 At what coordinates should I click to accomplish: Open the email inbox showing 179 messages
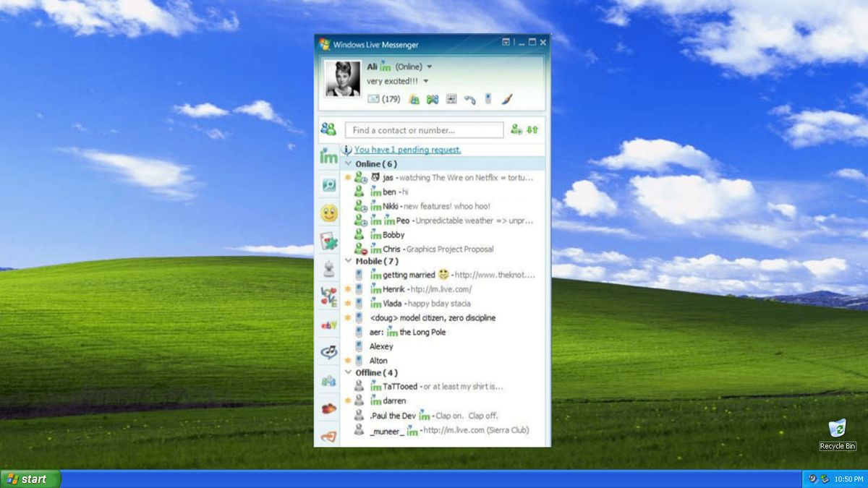coord(373,99)
